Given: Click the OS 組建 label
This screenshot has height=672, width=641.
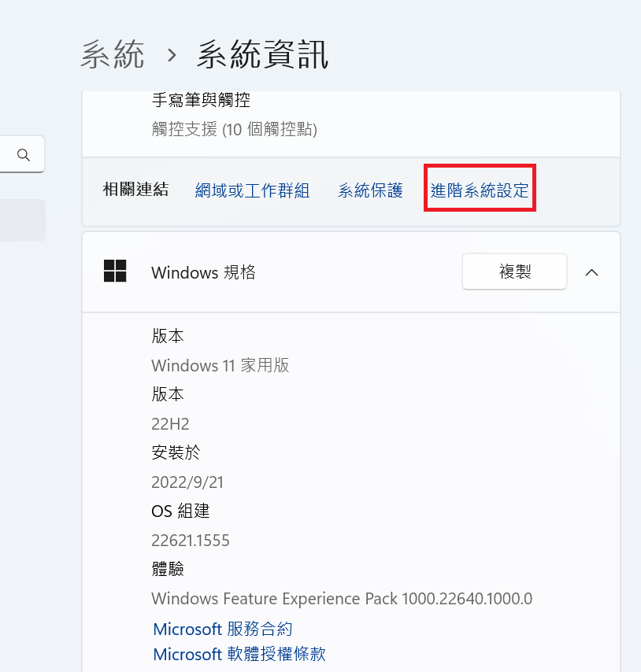Looking at the screenshot, I should point(180,511).
